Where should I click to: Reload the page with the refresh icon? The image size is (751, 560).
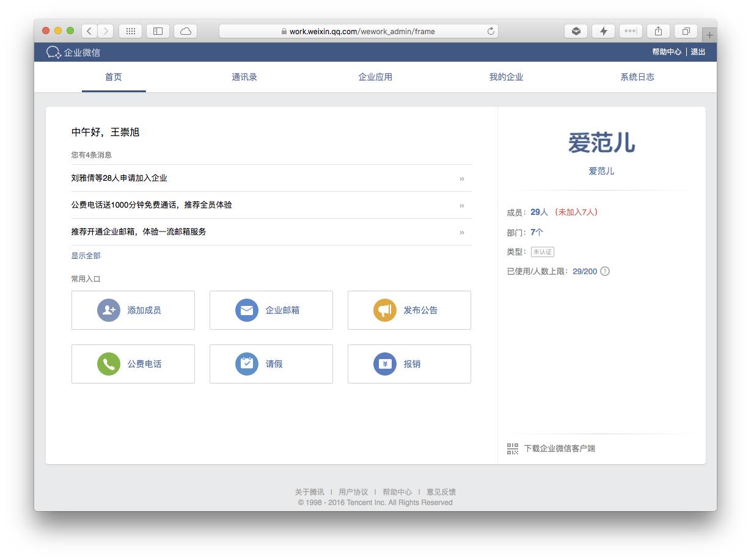coord(491,31)
